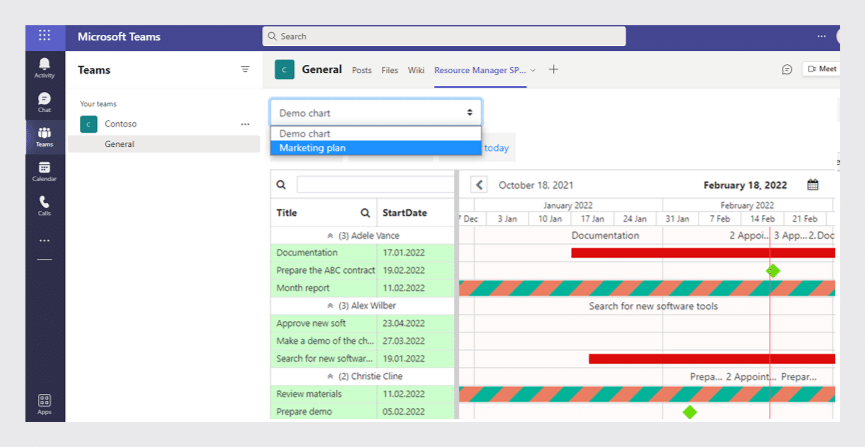Switch to the Wiki tab
This screenshot has height=447, width=865.
pyautogui.click(x=416, y=70)
